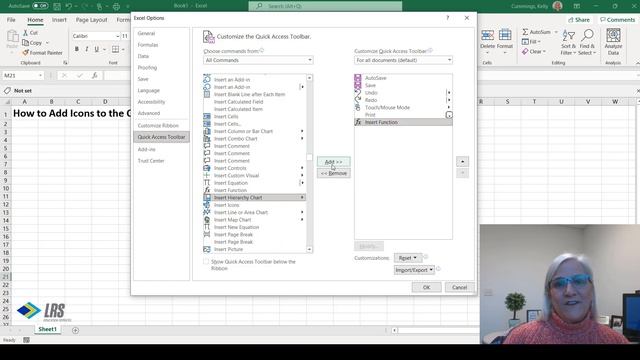The image size is (640, 360).
Task: Click the new sheet plus icon
Action: (x=76, y=330)
